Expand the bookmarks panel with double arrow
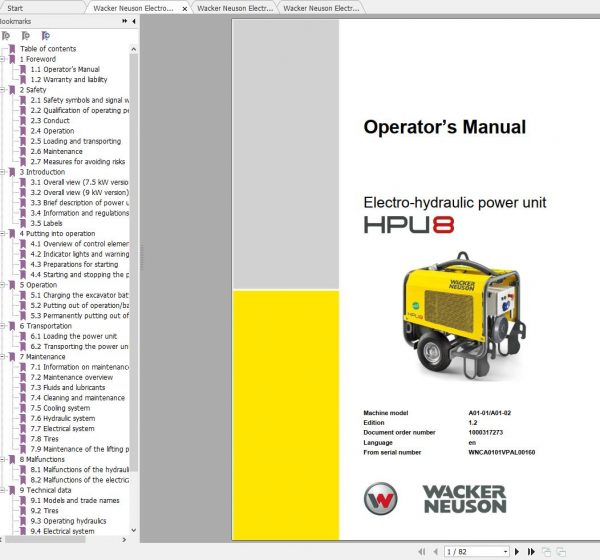The height and width of the screenshot is (560, 600). 124,21
